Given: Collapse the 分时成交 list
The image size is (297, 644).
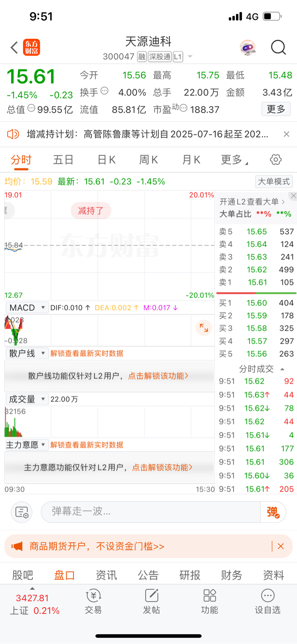Looking at the screenshot, I should pos(282,369).
